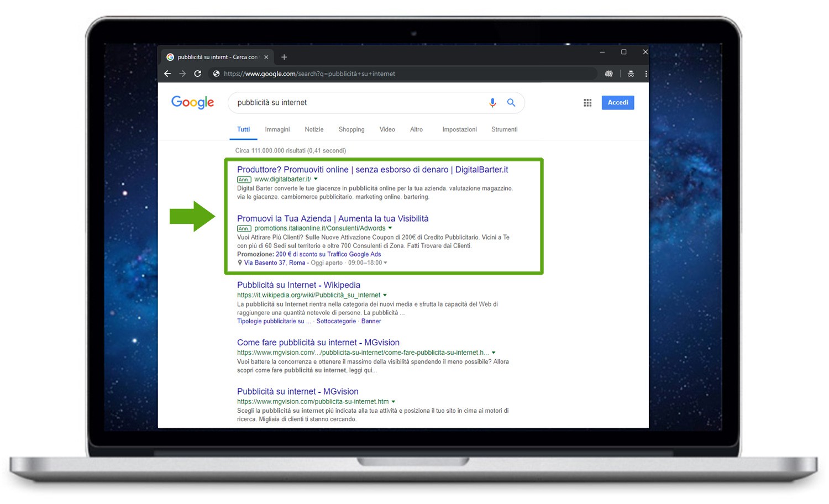Switch to the Immagini tab

coord(277,129)
